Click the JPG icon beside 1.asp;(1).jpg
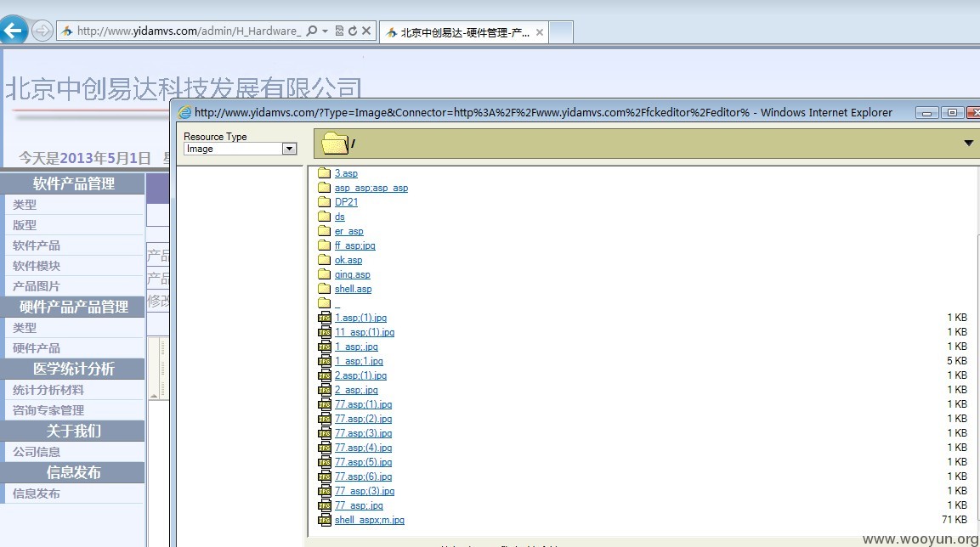 point(325,318)
